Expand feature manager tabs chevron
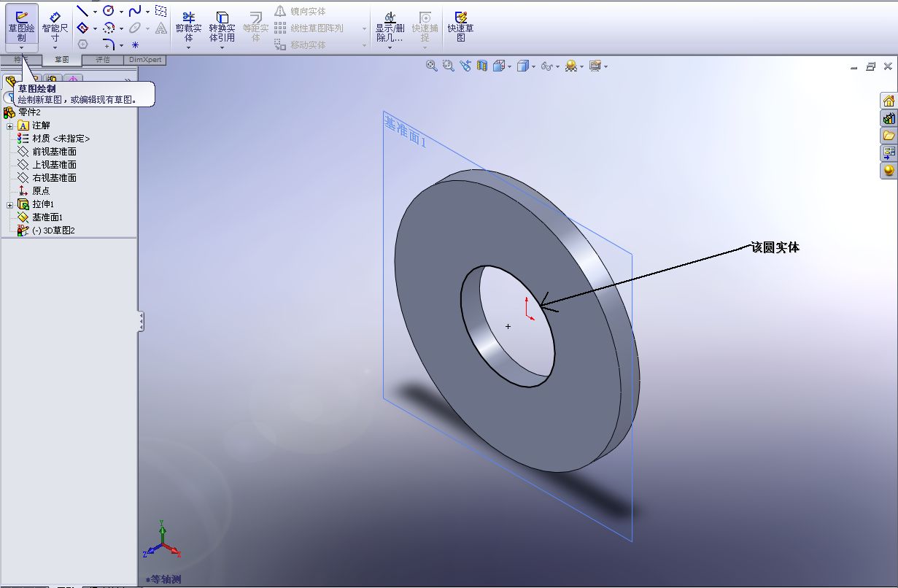This screenshot has height=588, width=898. 128,81
